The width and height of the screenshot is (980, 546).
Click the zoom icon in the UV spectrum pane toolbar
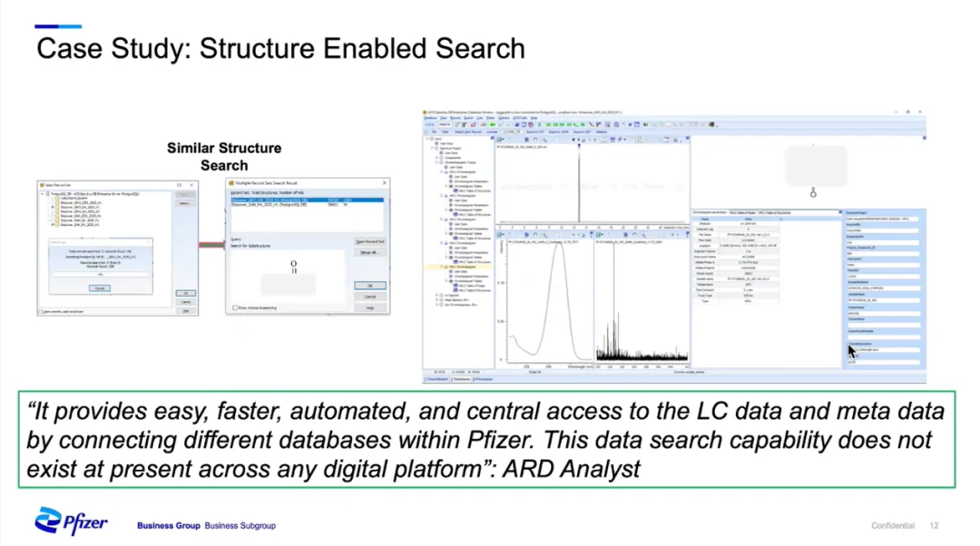click(545, 235)
